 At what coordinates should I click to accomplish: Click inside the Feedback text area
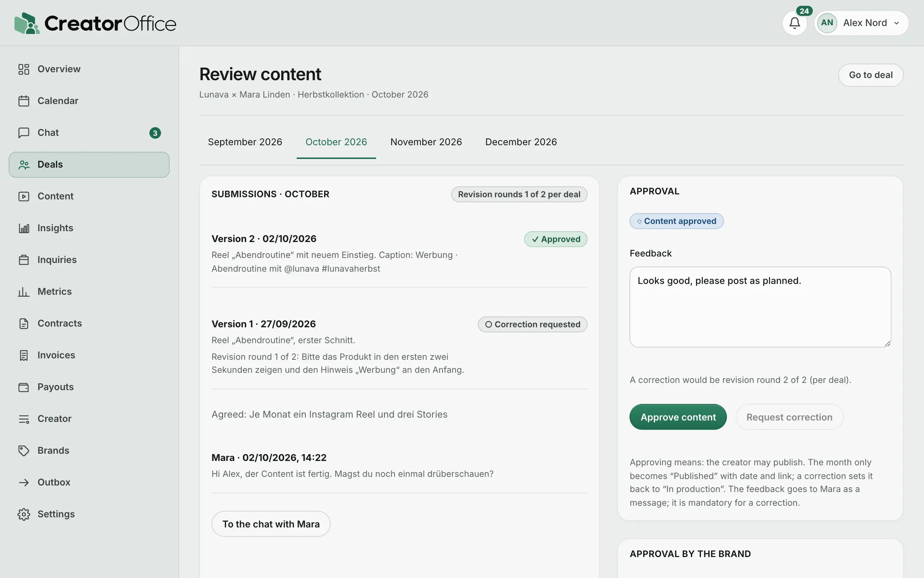pyautogui.click(x=760, y=307)
